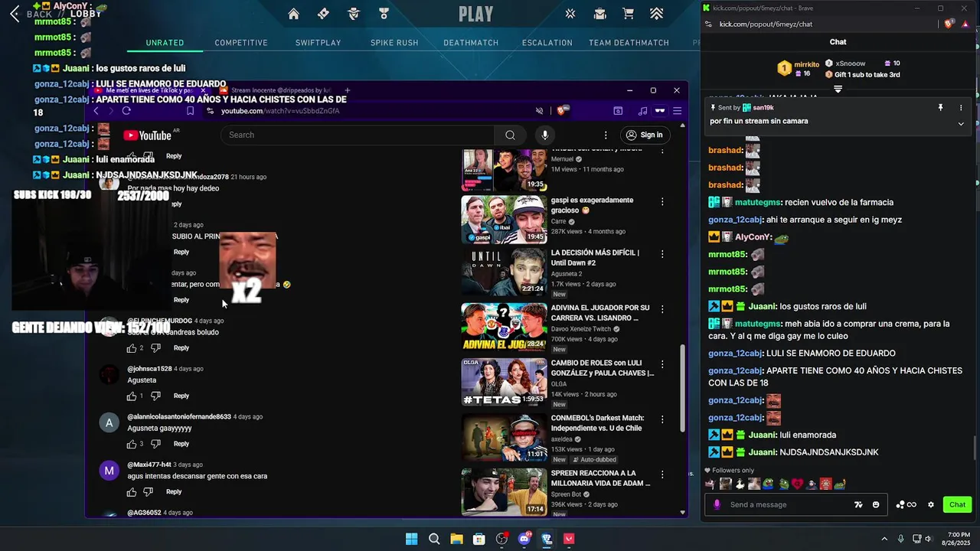
Task: Open pinned message three-dot options
Action: pyautogui.click(x=961, y=108)
